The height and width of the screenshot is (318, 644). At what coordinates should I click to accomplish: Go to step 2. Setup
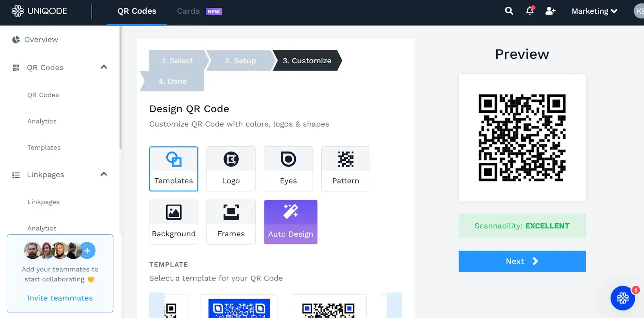(240, 60)
